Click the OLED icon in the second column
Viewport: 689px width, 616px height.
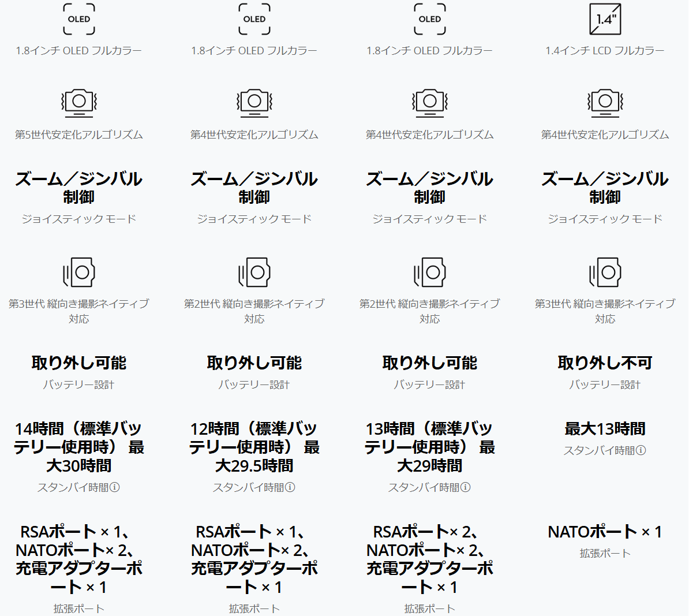[254, 19]
